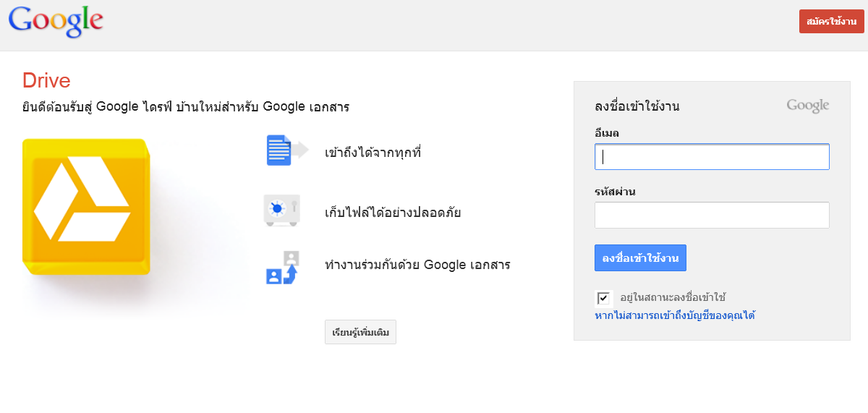Open the หากไม่สามารถเข้าถึงบัญชีของคุณได้ link
The width and height of the screenshot is (868, 413).
tap(675, 315)
